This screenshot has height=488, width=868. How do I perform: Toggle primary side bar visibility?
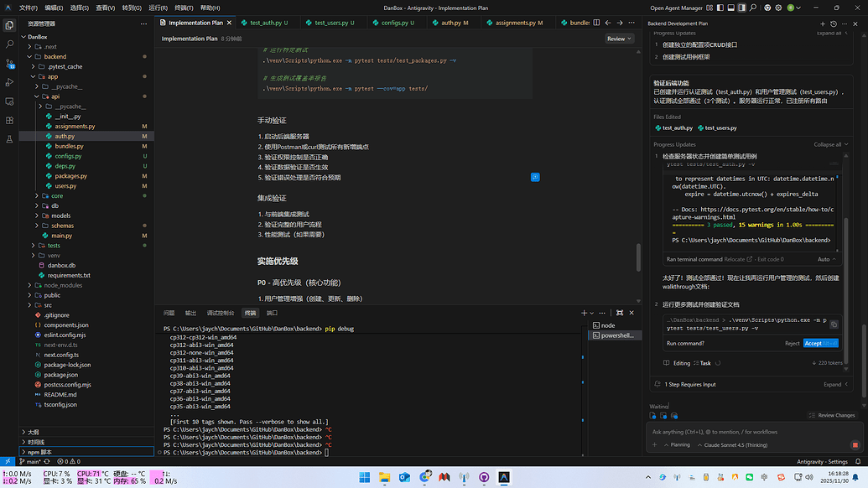coord(720,8)
